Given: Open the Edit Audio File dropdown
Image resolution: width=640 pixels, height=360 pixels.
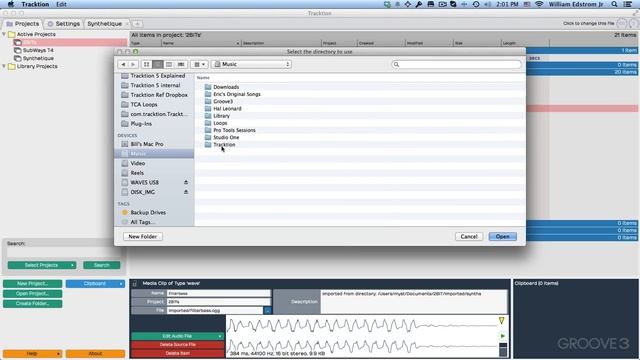Looking at the screenshot, I should click(x=178, y=336).
